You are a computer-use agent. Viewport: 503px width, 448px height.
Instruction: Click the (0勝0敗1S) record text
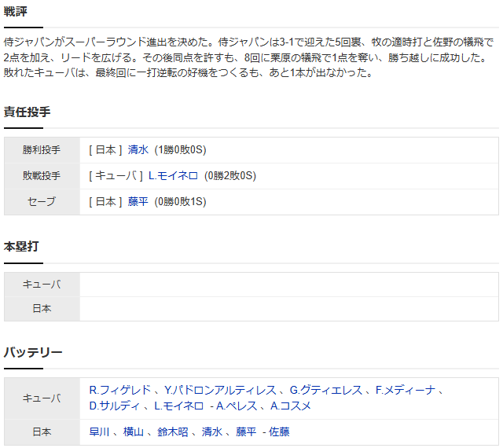coord(180,202)
